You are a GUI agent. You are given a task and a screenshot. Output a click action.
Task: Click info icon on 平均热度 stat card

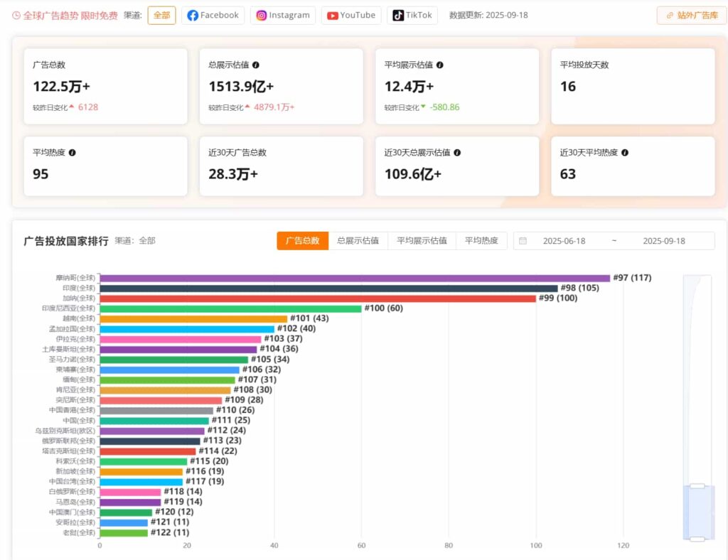[x=72, y=153]
